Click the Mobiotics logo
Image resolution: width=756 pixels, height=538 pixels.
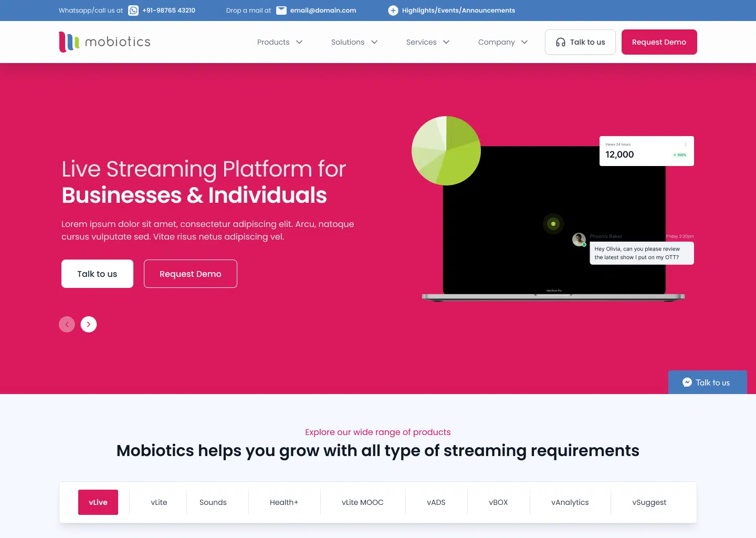pyautogui.click(x=105, y=42)
